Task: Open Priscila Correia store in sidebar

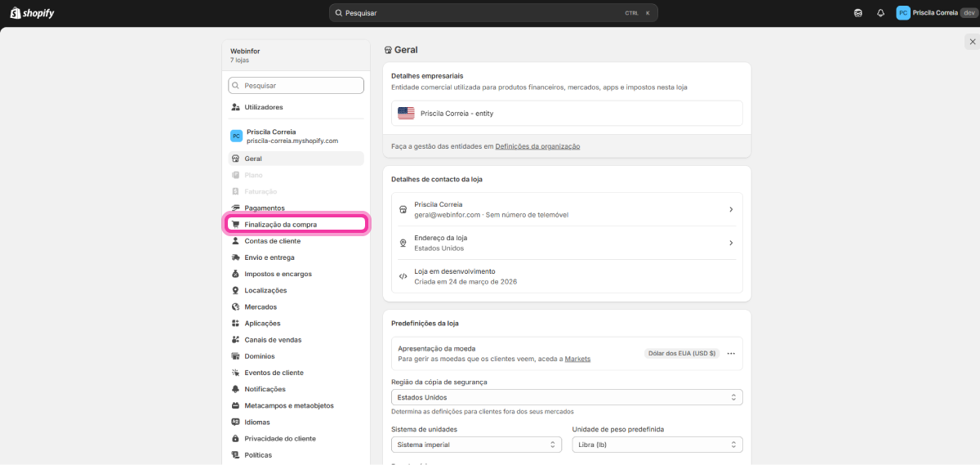Action: click(296, 136)
